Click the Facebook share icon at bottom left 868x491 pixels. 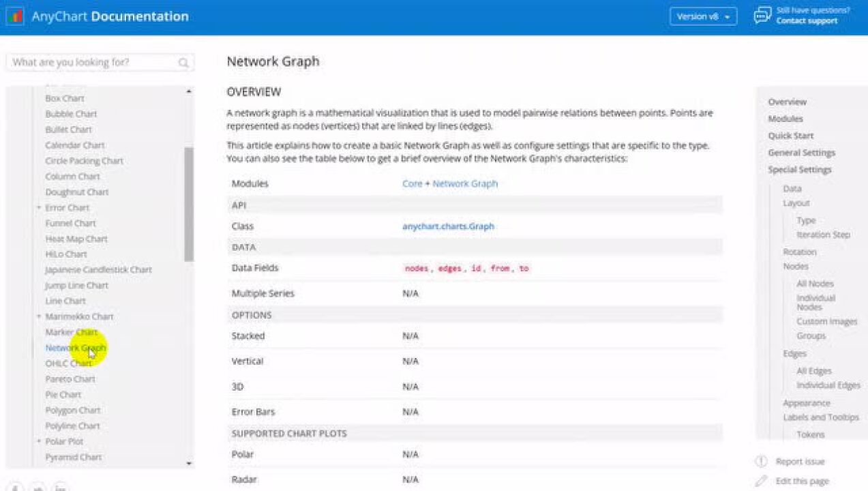pos(15,488)
